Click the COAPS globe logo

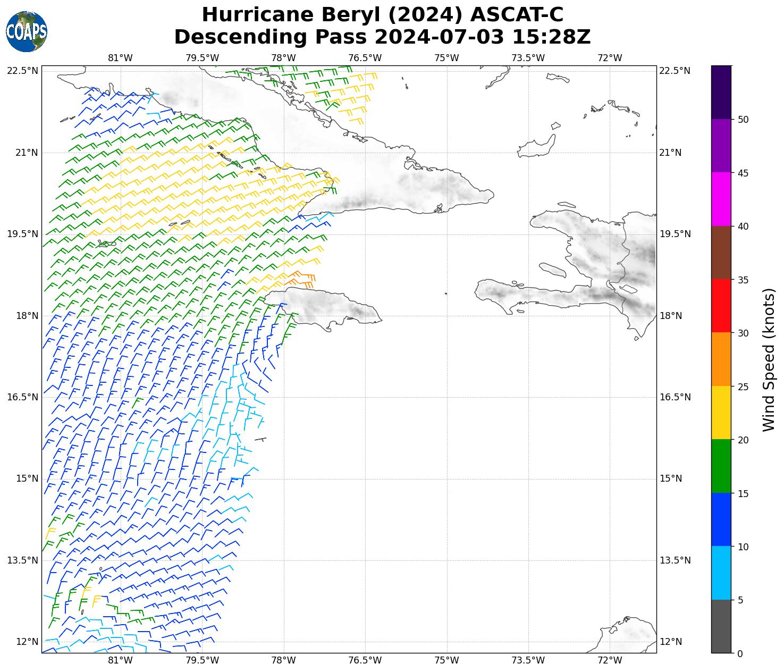tap(27, 31)
